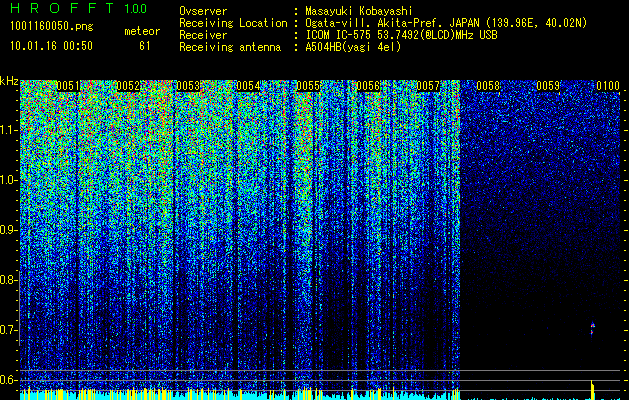Click the 0059 time marker

point(548,86)
